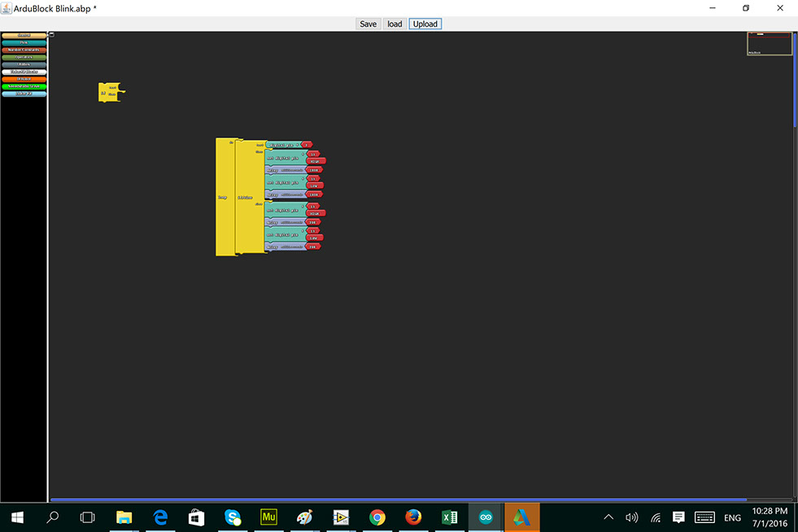Open the touch keyboard tray icon
Screen dimensions: 798x532
tap(704, 517)
